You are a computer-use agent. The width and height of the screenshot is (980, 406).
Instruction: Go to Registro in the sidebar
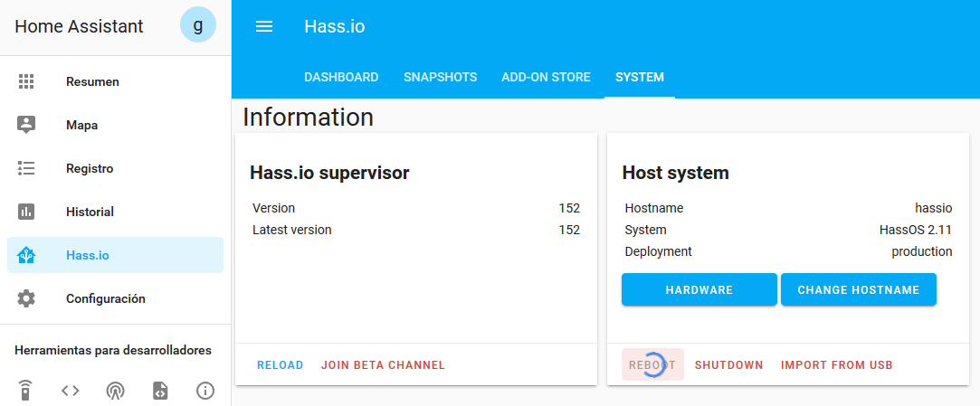tap(115, 169)
